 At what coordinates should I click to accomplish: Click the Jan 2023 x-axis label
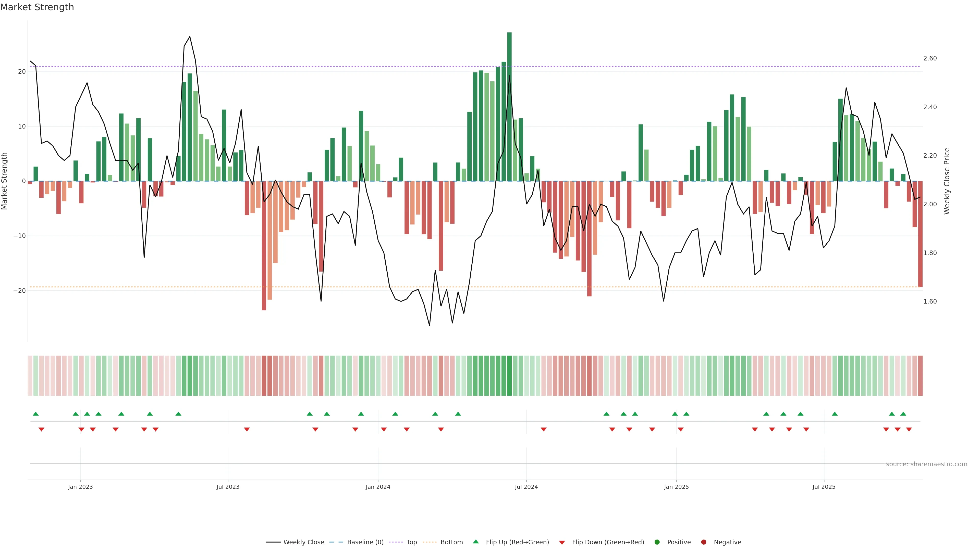pyautogui.click(x=80, y=487)
